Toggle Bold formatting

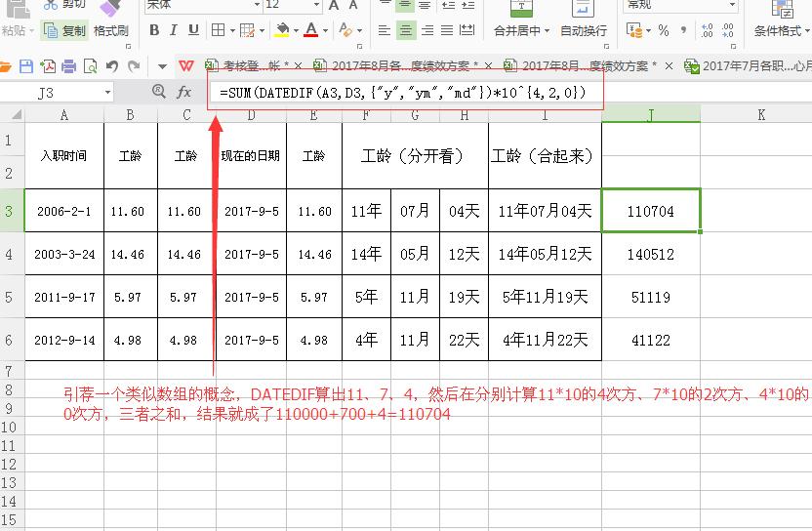click(154, 30)
